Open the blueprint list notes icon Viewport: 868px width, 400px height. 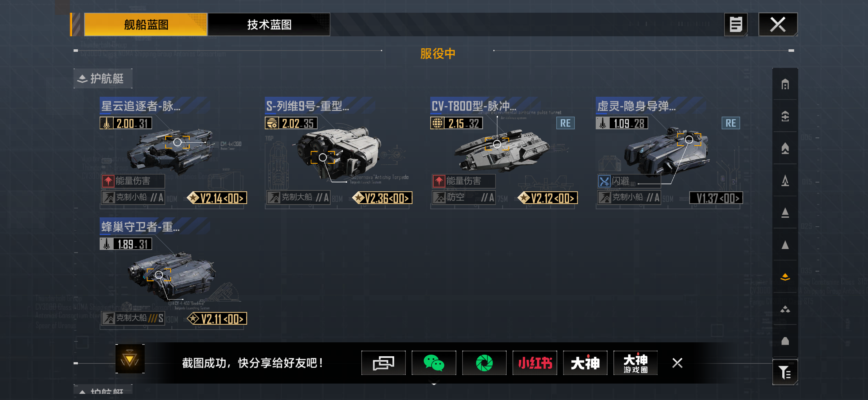[735, 24]
